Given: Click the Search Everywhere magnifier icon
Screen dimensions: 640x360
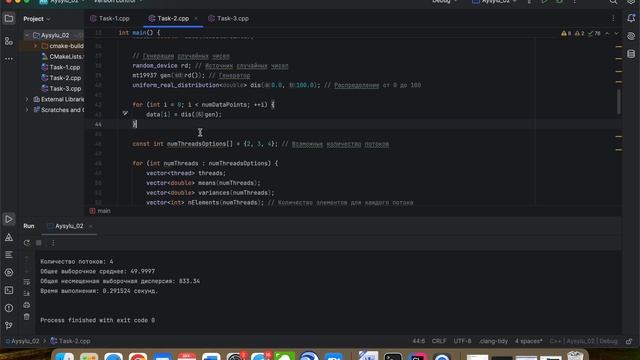Looking at the screenshot, I should coord(613,2).
